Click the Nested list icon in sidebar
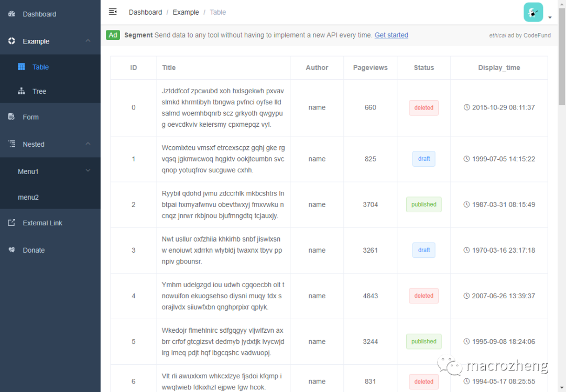The image size is (566, 392). (x=12, y=144)
